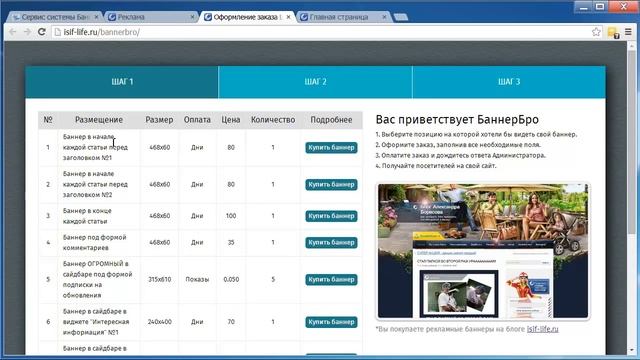Click the 'Подробнее' column header
The width and height of the screenshot is (640, 360).
(x=331, y=120)
